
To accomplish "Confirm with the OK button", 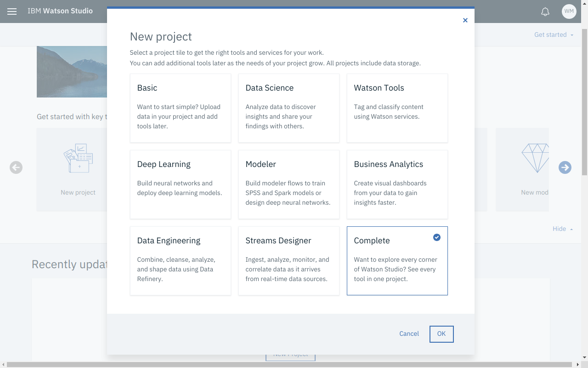I will [x=441, y=334].
